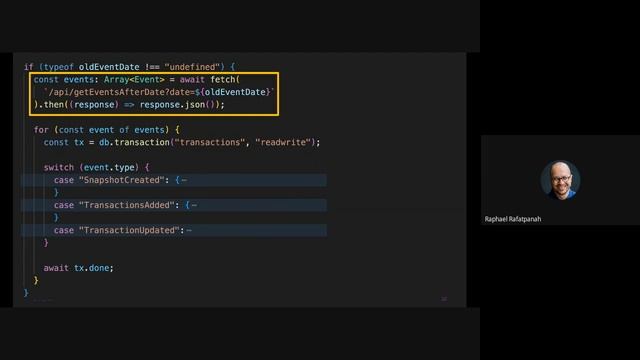
Task: Click the ").then((response) => response.json());" line
Action: coord(129,105)
